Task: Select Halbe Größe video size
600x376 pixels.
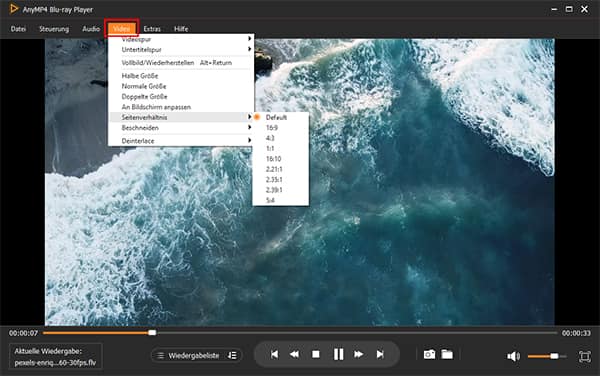Action: 181,76
